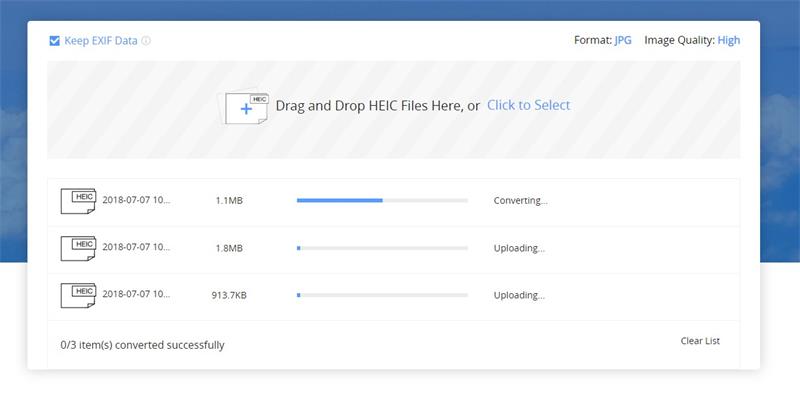Select the file name in 1.8MB row
The height and width of the screenshot is (399, 800).
point(136,247)
